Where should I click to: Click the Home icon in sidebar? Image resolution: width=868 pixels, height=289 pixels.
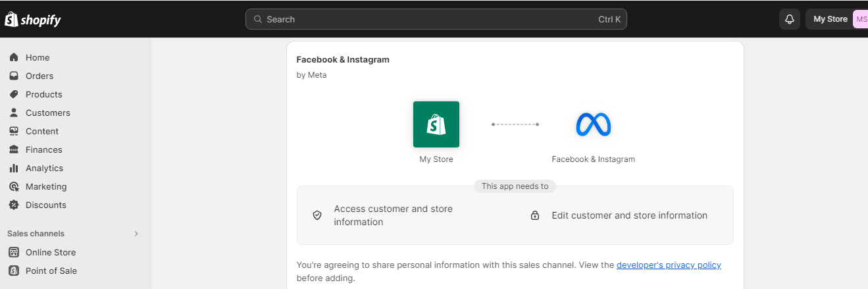14,57
